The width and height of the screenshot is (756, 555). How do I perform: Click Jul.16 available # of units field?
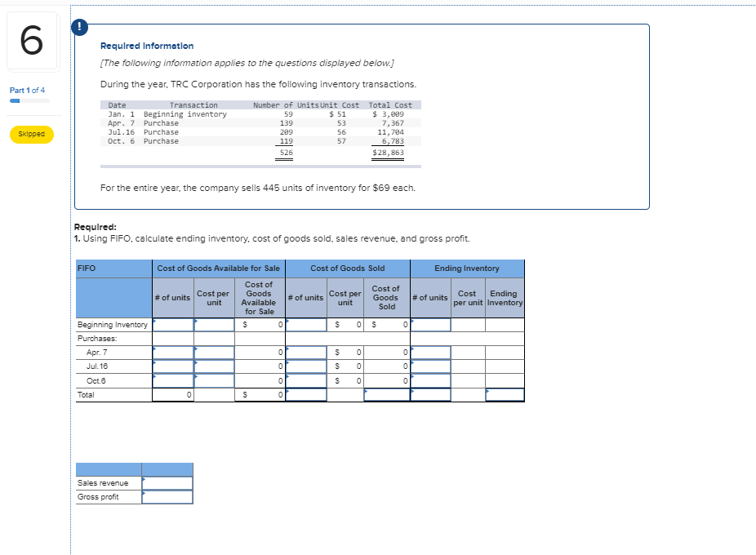tap(173, 366)
